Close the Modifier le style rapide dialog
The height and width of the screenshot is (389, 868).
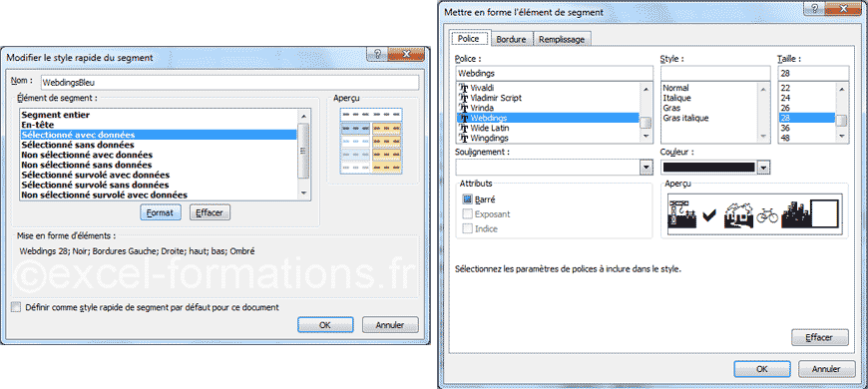(x=406, y=54)
